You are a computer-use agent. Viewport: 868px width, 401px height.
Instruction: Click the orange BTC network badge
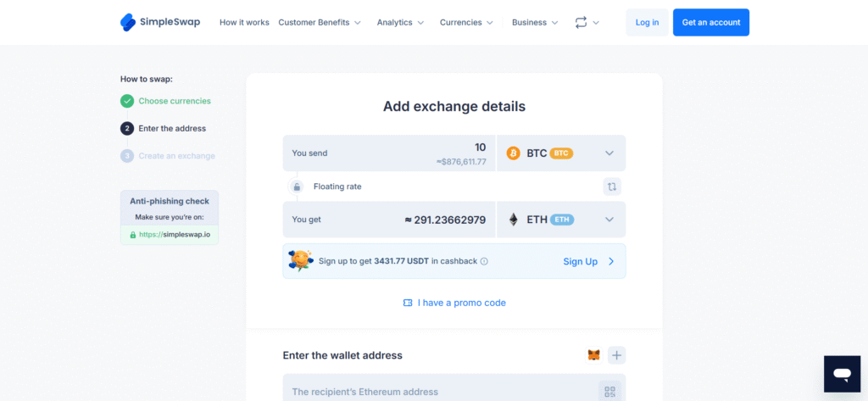pyautogui.click(x=561, y=153)
